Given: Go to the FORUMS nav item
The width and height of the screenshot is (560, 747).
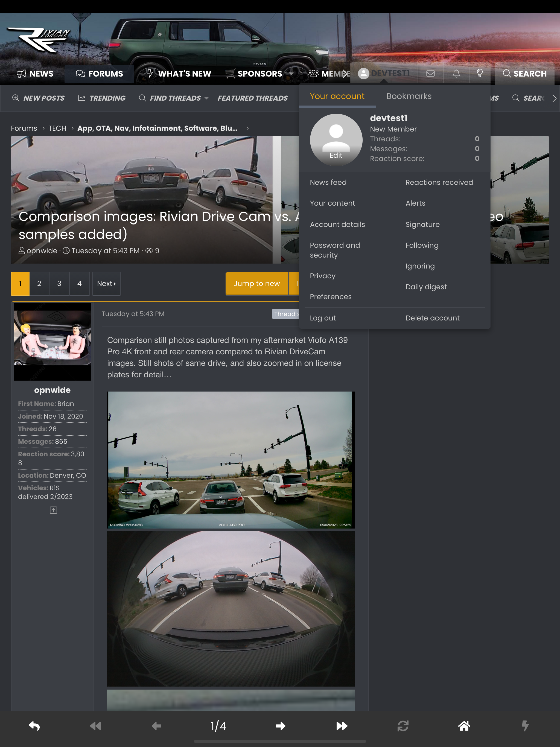Looking at the screenshot, I should coord(99,74).
